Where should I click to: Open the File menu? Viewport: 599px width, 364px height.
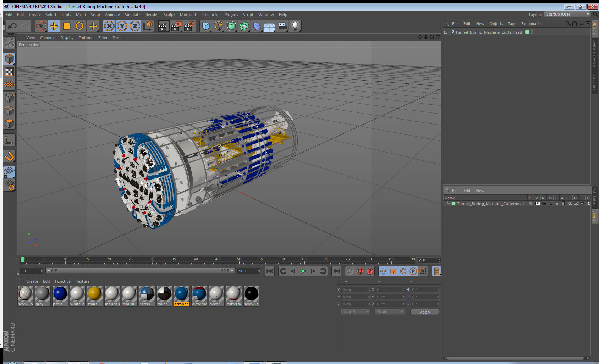pos(9,15)
